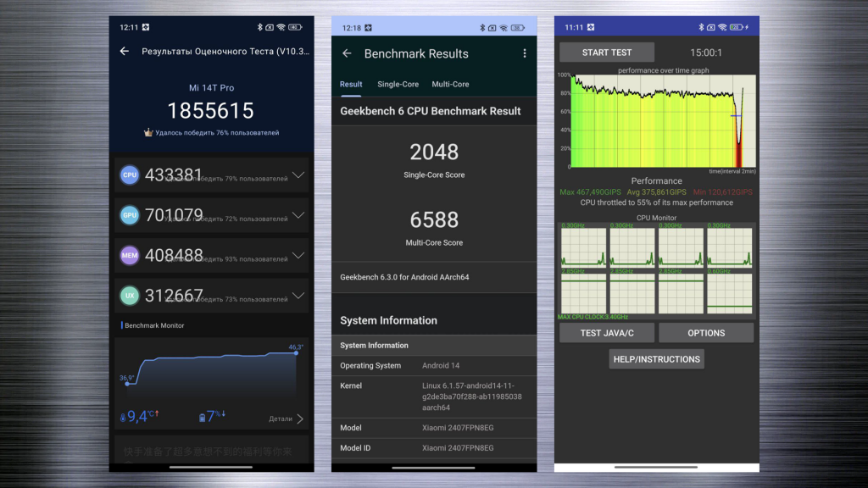The image size is (868, 488).
Task: Tap back arrow in Geekbench Benchmark Results
Action: tap(347, 53)
